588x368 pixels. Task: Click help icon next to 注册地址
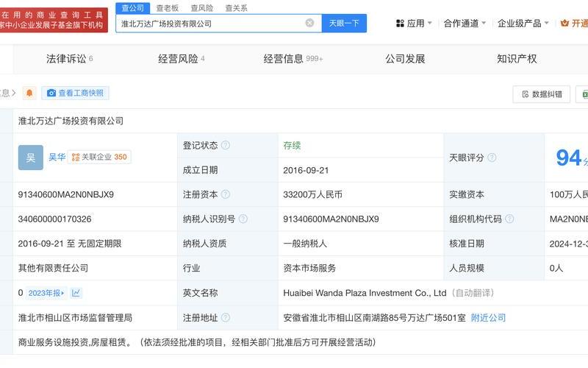click(226, 317)
